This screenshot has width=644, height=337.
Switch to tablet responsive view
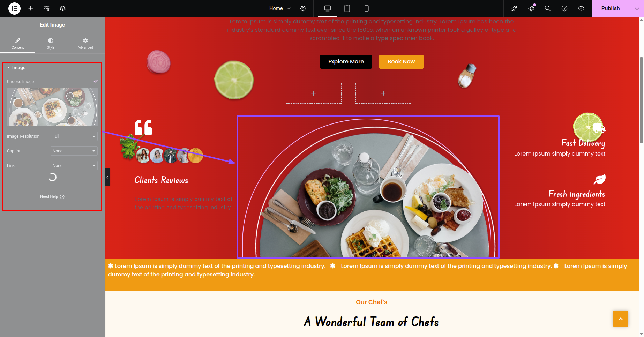tap(347, 8)
